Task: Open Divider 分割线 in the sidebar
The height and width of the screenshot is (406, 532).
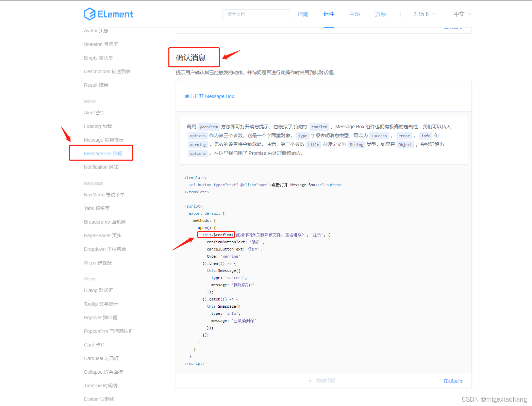Action: (99, 399)
